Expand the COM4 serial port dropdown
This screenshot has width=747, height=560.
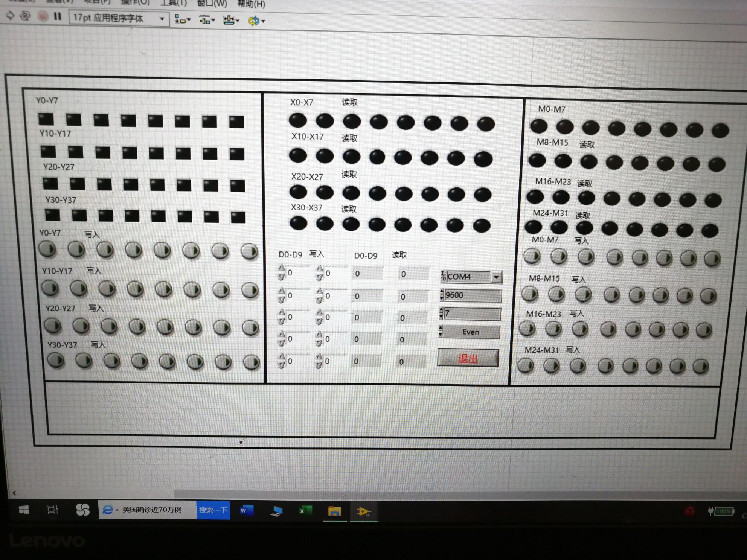point(496,277)
